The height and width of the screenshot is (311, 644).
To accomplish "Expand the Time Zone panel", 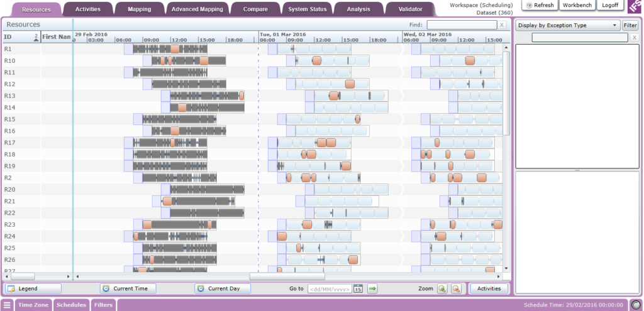I will (x=33, y=305).
